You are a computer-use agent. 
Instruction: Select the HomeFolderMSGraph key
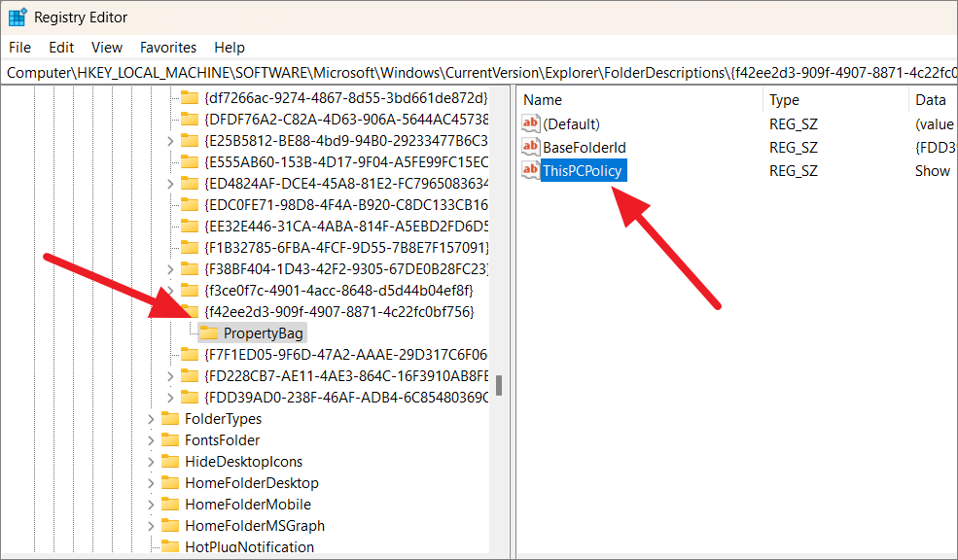(x=255, y=526)
